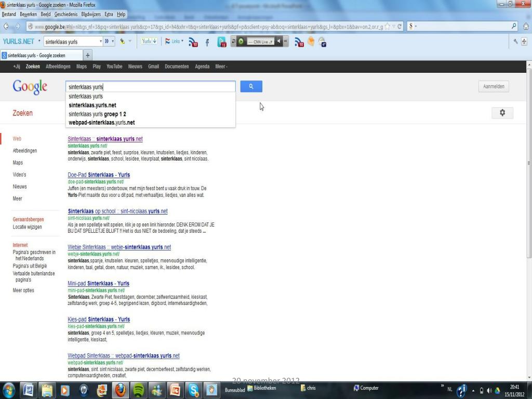The height and width of the screenshot is (399, 532).
Task: Click the Yurls toolbar search go button
Action: pyautogui.click(x=107, y=42)
